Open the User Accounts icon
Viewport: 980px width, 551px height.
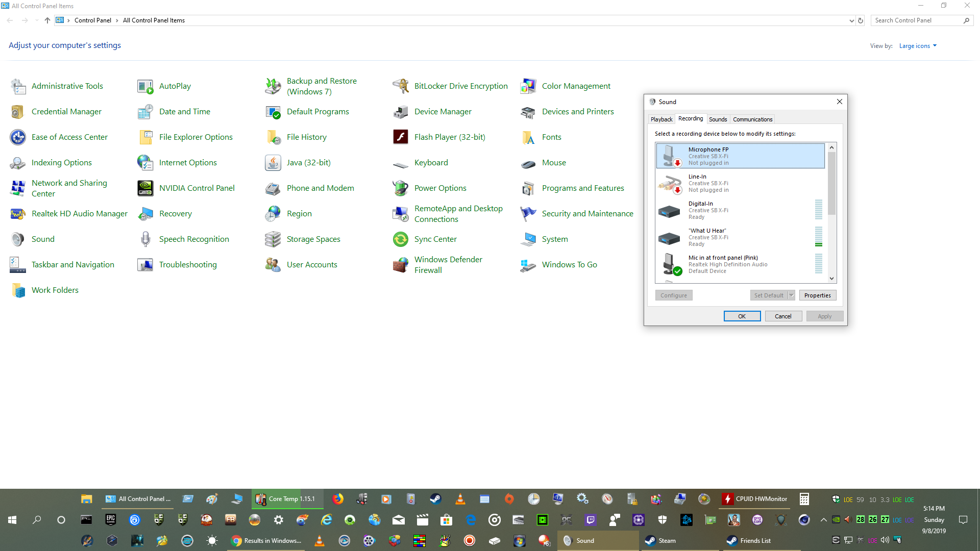273,265
